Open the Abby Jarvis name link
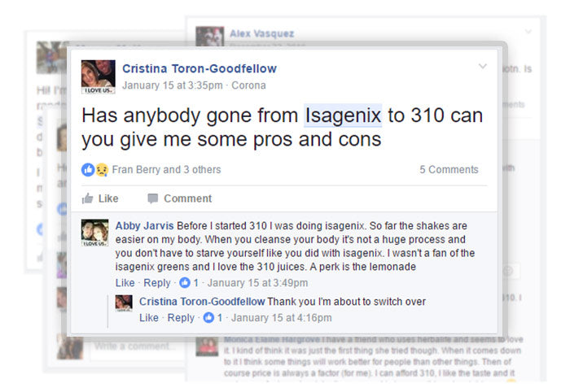The image size is (570, 392). coord(145,226)
